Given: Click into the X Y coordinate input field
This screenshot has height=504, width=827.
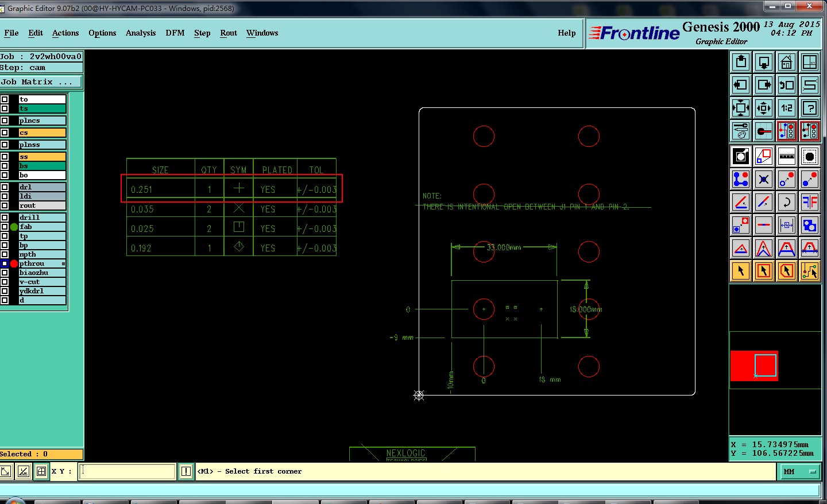Looking at the screenshot, I should coord(127,471).
